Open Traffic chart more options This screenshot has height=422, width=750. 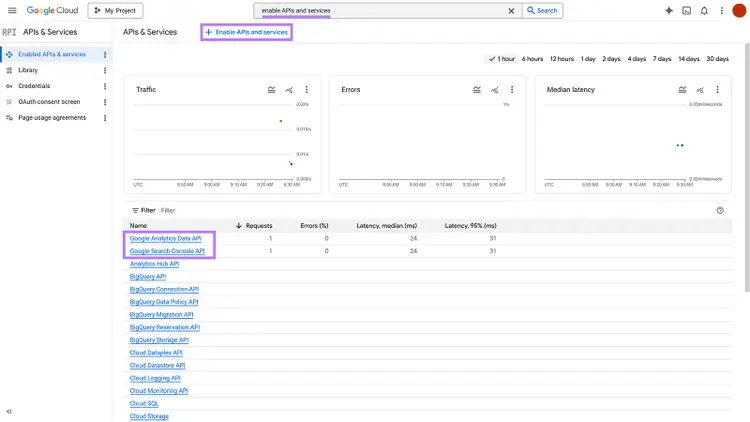[307, 89]
